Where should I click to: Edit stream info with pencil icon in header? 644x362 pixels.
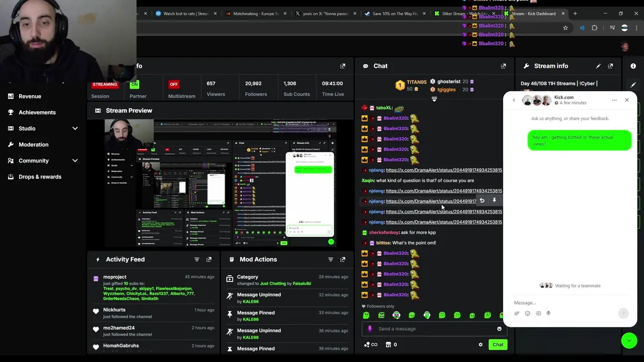click(598, 66)
